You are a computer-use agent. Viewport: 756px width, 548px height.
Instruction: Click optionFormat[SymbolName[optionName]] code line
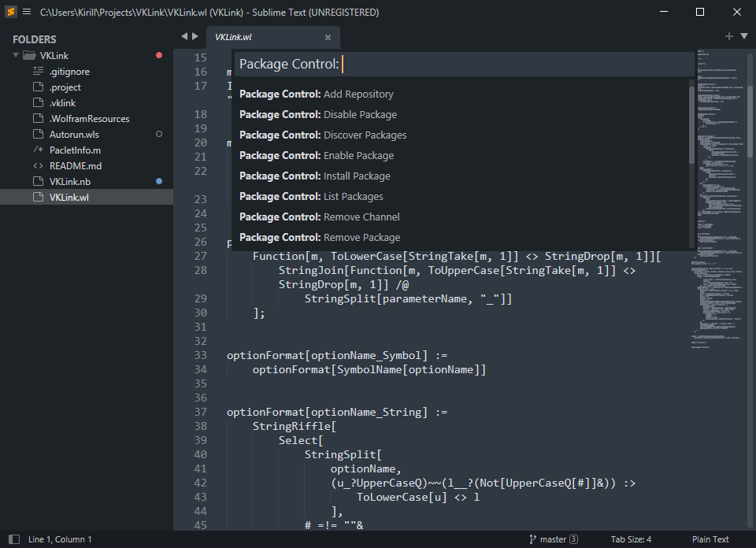click(369, 370)
